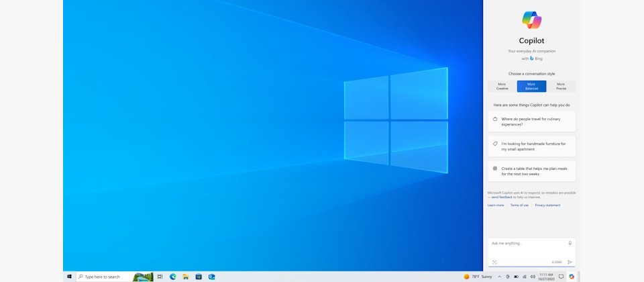Open the Privacy statement link
The width and height of the screenshot is (644, 282).
[x=547, y=205]
